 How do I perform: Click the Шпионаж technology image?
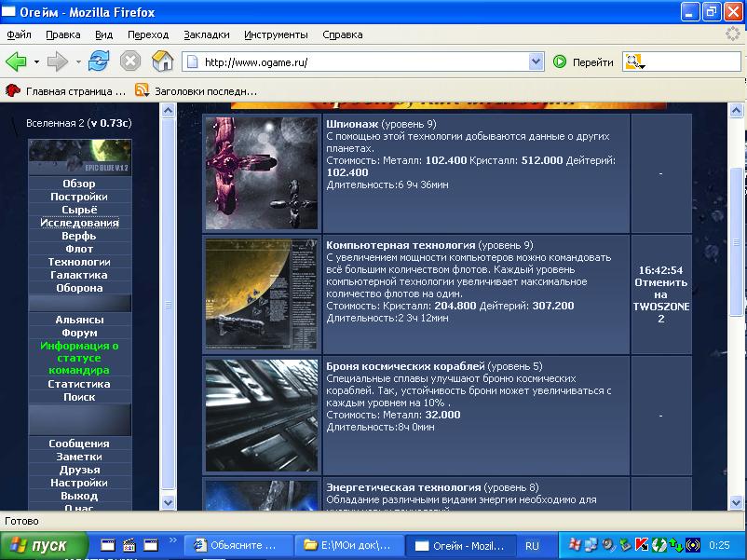point(262,173)
